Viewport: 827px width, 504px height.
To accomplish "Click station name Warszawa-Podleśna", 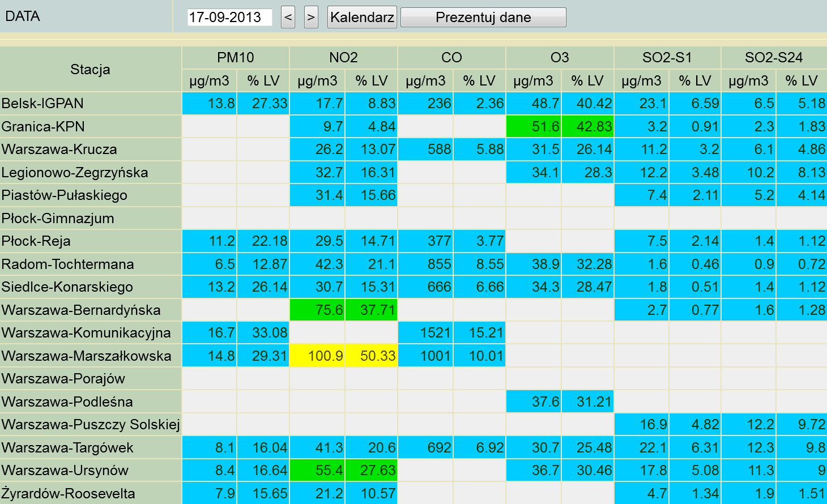I will point(67,402).
